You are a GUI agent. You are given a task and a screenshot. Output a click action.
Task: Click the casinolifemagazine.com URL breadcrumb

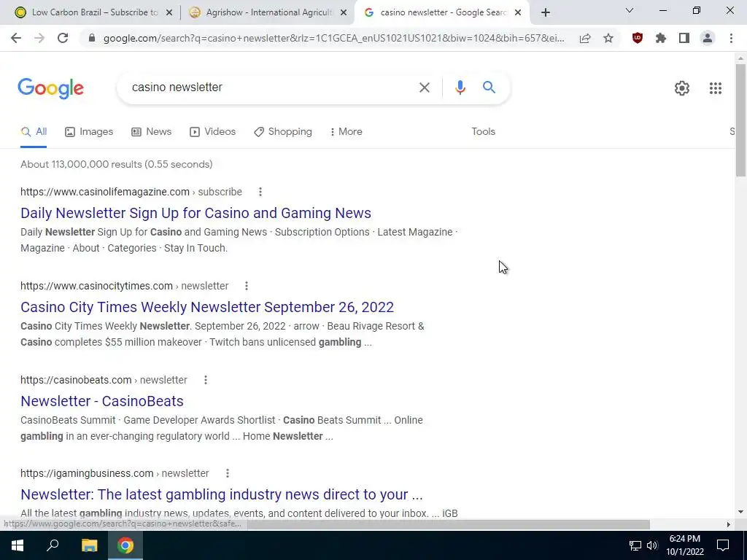131,192
